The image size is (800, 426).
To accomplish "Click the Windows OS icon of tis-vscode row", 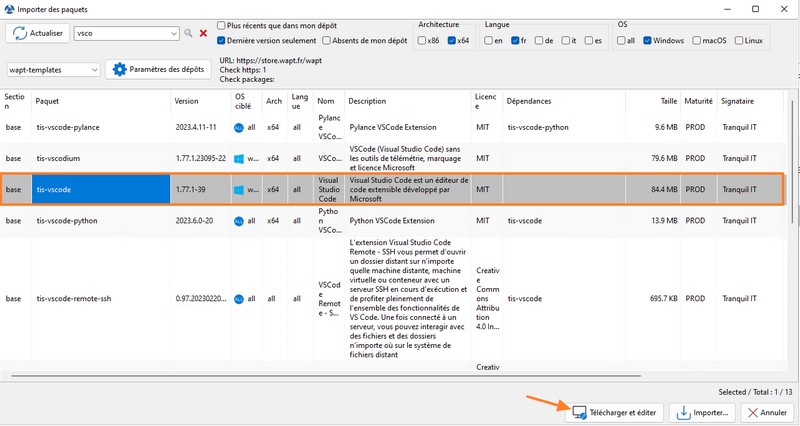I will coord(239,189).
